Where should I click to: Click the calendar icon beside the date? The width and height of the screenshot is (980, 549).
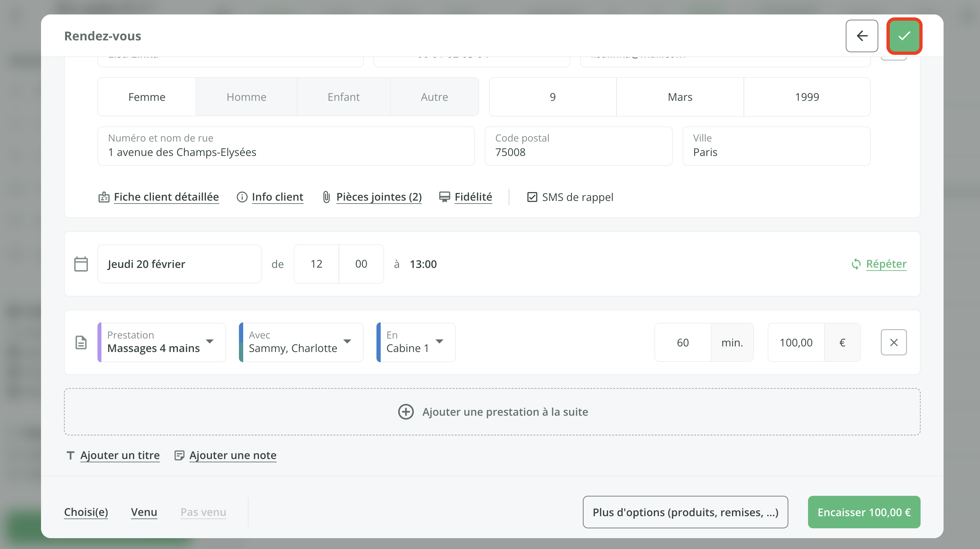point(81,264)
